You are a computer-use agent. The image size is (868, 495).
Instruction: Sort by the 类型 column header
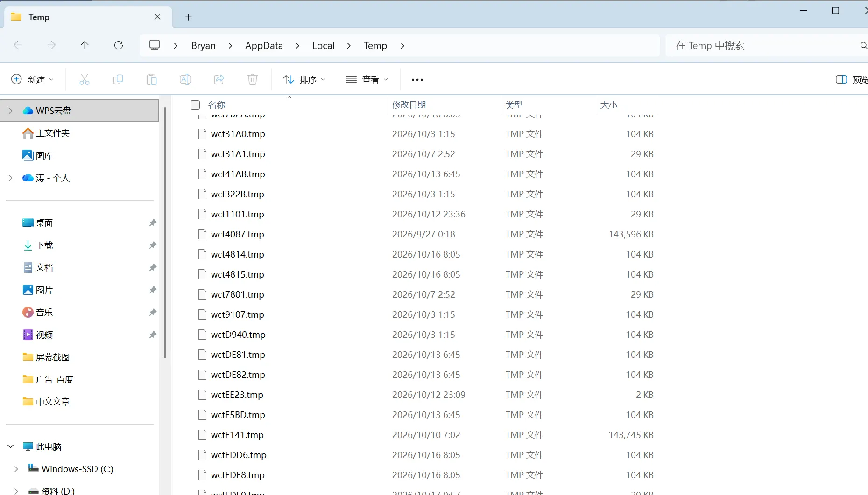click(x=548, y=105)
